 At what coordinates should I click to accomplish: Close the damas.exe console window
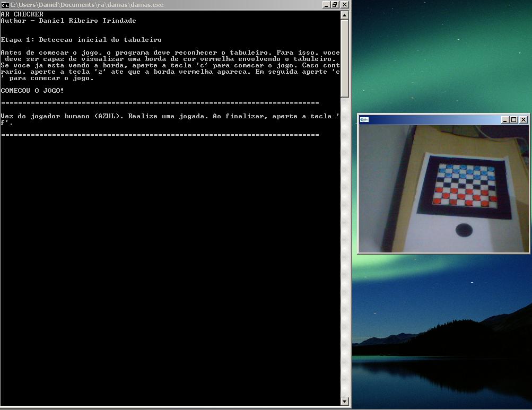point(344,4)
